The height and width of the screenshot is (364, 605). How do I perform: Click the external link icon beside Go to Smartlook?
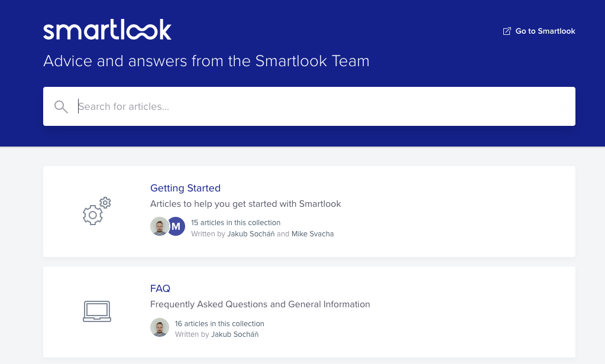507,31
